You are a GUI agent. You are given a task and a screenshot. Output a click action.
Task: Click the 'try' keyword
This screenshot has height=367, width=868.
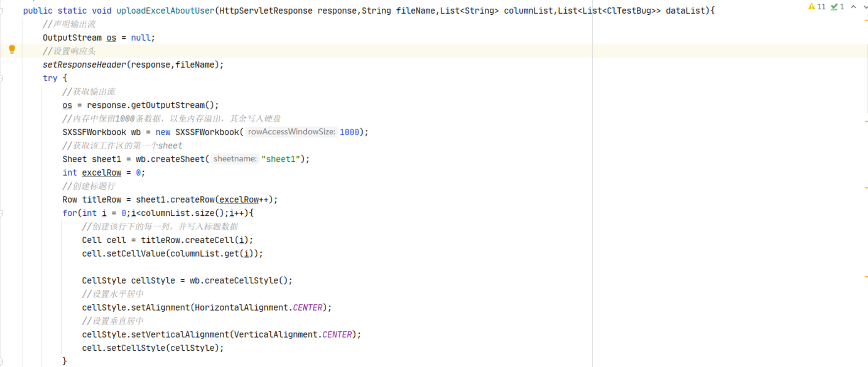pyautogui.click(x=50, y=78)
